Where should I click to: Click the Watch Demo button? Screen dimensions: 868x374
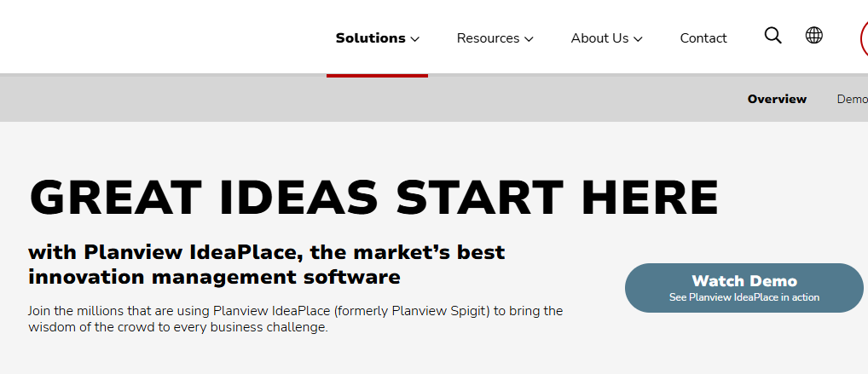tap(744, 288)
